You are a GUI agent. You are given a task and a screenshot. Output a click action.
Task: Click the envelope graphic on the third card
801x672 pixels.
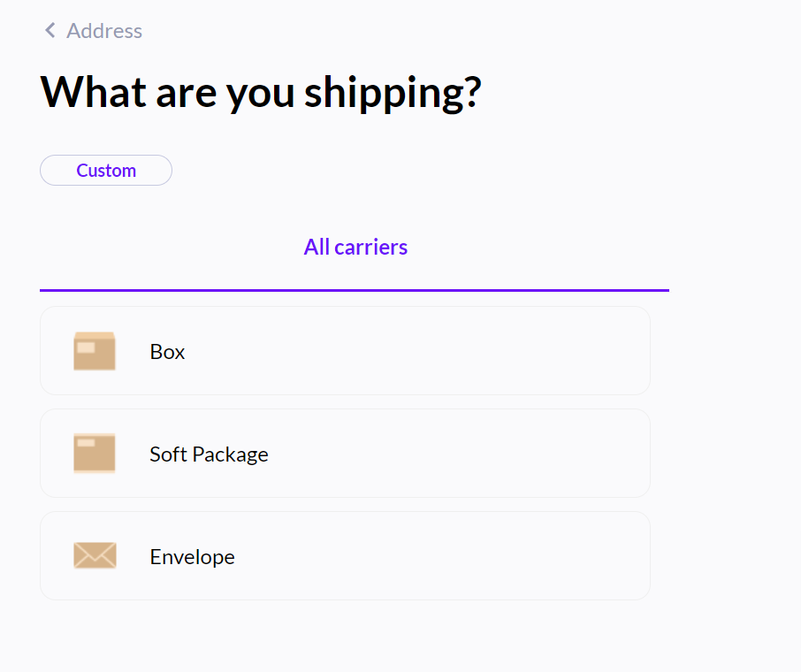coord(95,556)
